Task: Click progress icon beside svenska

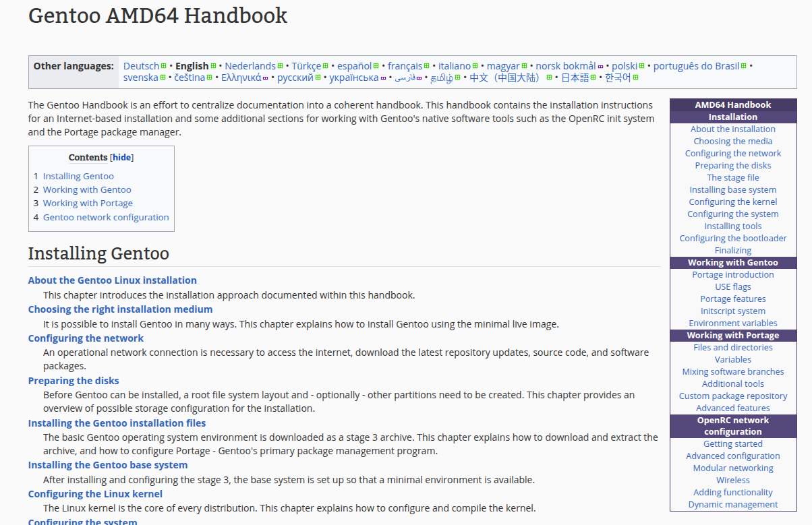Action: (163, 78)
